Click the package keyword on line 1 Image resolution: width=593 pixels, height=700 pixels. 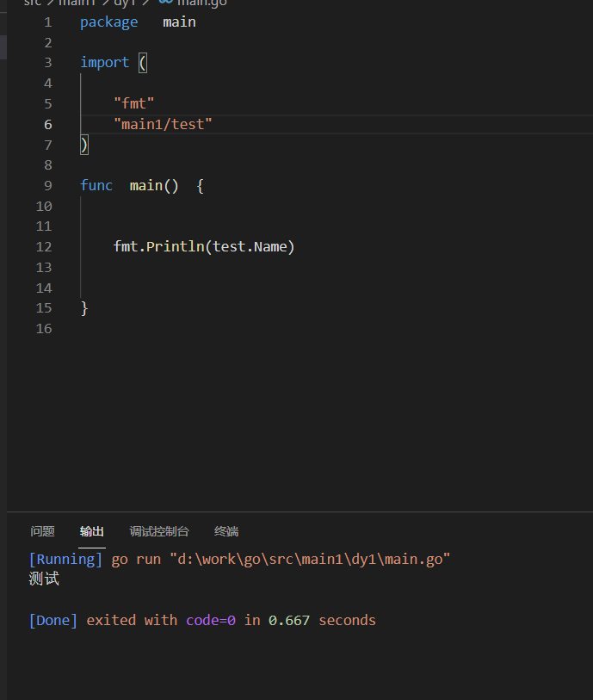[x=108, y=22]
